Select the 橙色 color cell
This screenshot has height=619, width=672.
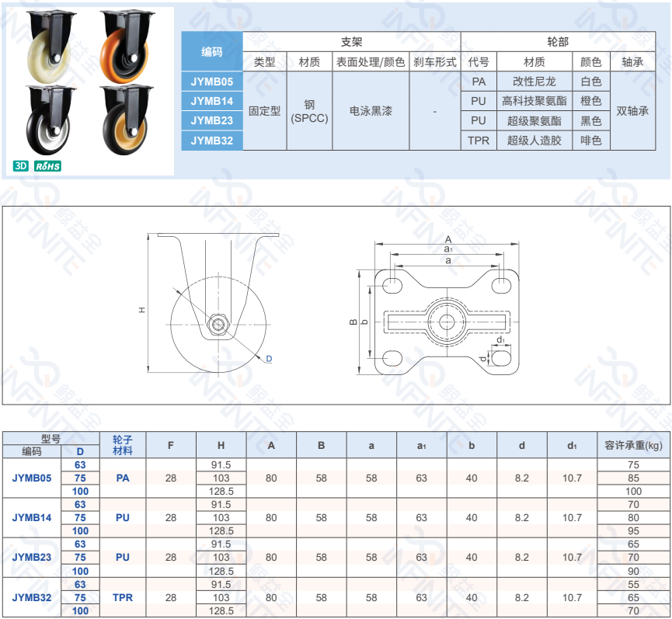coord(591,101)
